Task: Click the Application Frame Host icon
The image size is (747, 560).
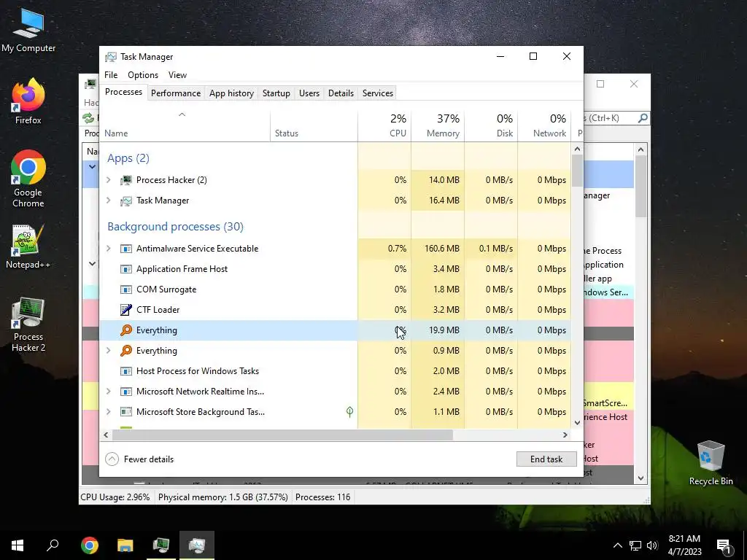Action: pyautogui.click(x=126, y=269)
